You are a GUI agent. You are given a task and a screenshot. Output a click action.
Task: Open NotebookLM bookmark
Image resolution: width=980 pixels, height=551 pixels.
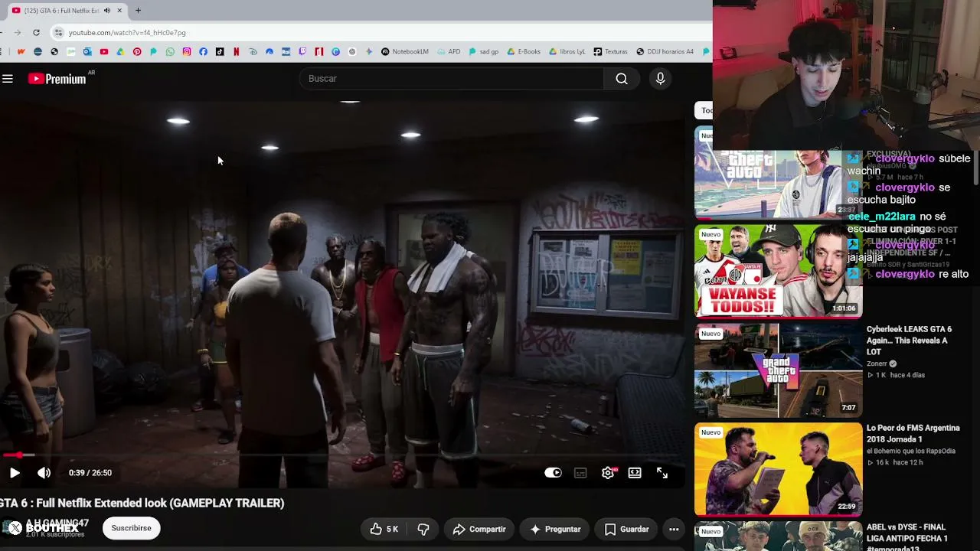click(405, 52)
